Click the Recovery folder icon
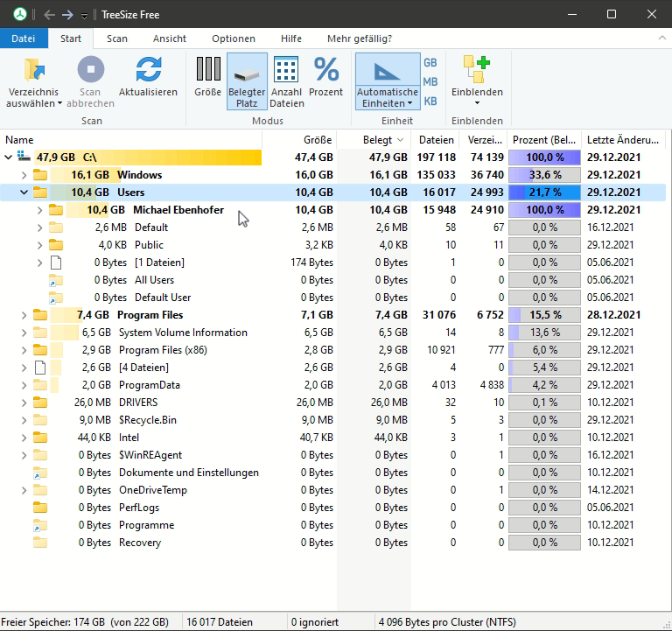The height and width of the screenshot is (631, 672). pos(40,543)
